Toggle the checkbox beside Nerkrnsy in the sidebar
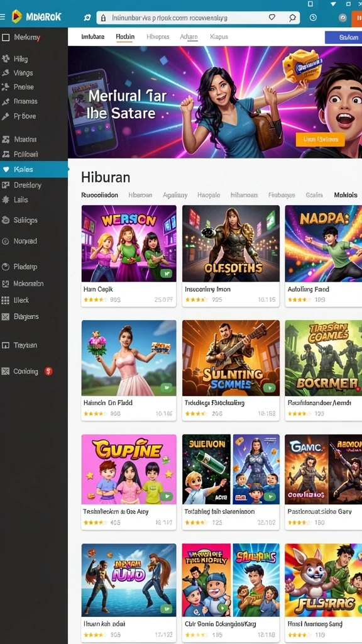The width and height of the screenshot is (362, 644). point(5,38)
